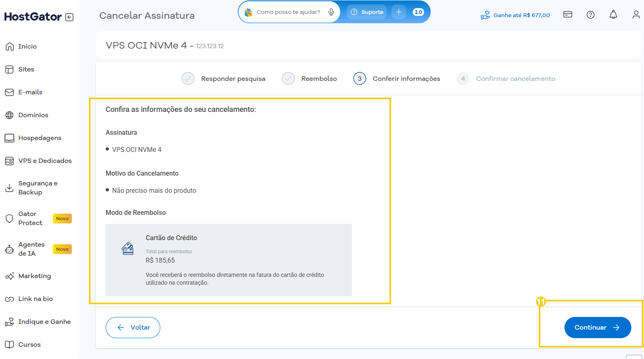Click the credit card refund icon
The image size is (644, 359).
pyautogui.click(x=128, y=248)
